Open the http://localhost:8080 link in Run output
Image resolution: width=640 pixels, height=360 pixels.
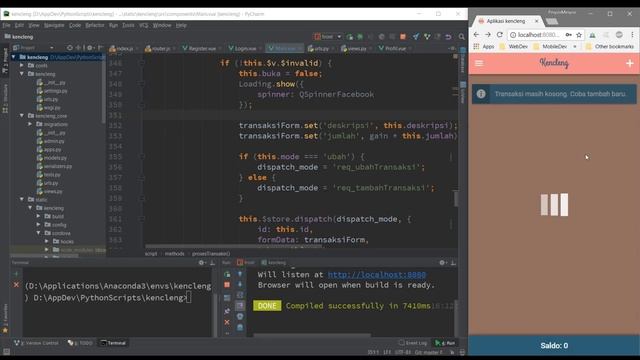pyautogui.click(x=377, y=275)
